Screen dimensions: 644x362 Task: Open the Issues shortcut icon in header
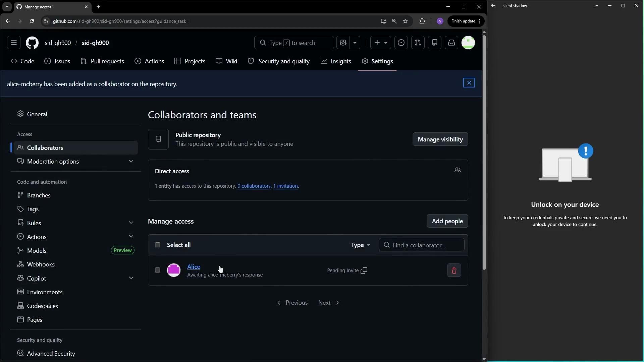tap(401, 43)
